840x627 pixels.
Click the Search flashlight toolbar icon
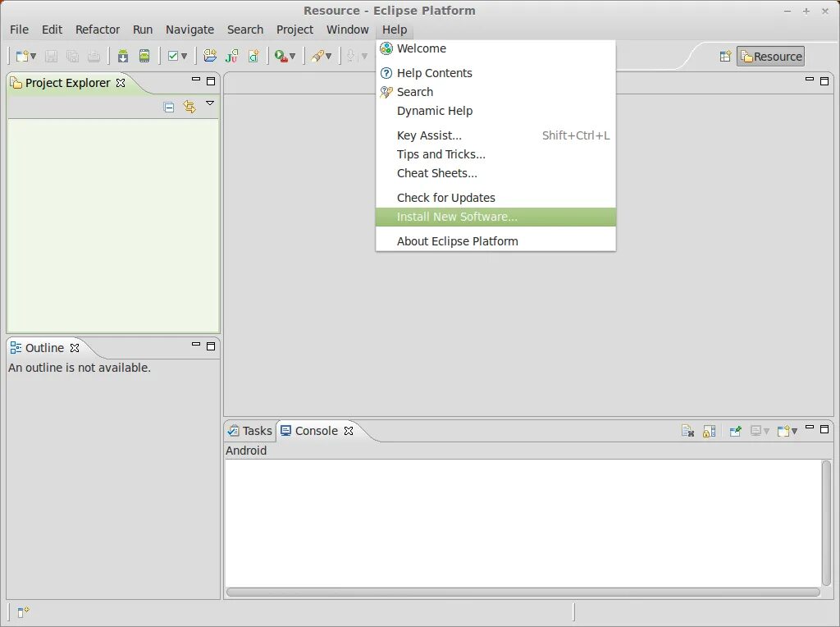(317, 56)
